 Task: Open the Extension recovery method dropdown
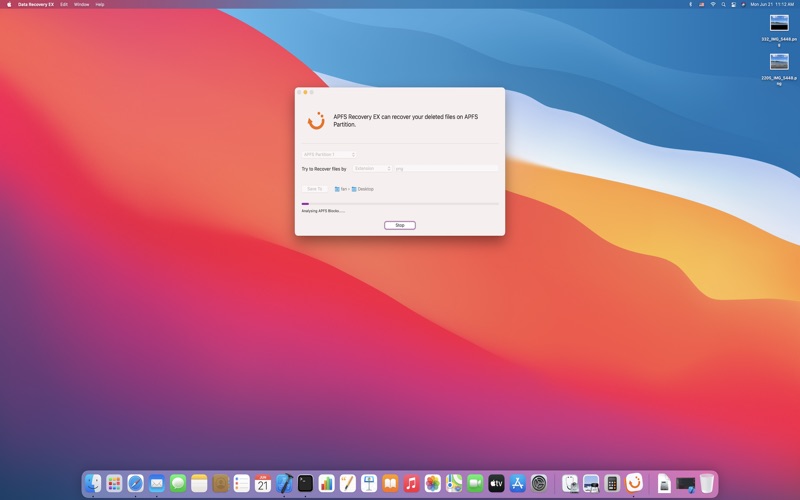[372, 168]
